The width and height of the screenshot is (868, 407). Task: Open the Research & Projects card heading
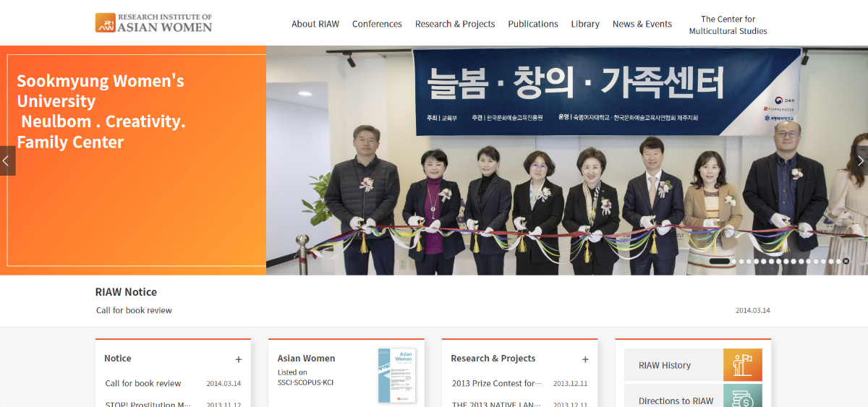click(x=493, y=359)
